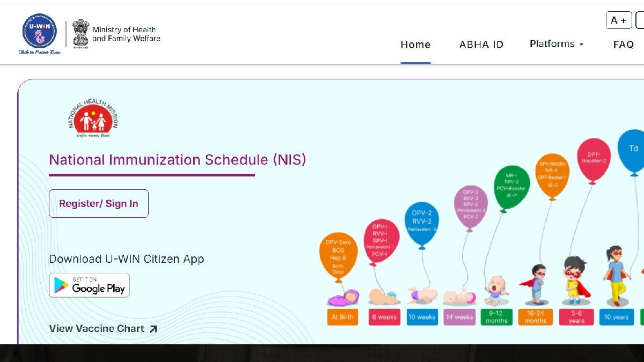644x362 pixels.
Task: Open the Home tab
Action: click(x=415, y=45)
